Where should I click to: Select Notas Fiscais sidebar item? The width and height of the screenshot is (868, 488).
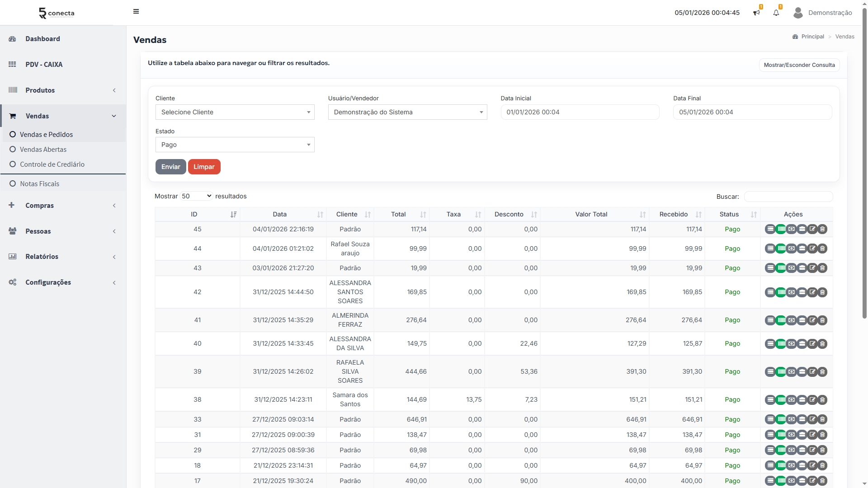point(39,184)
